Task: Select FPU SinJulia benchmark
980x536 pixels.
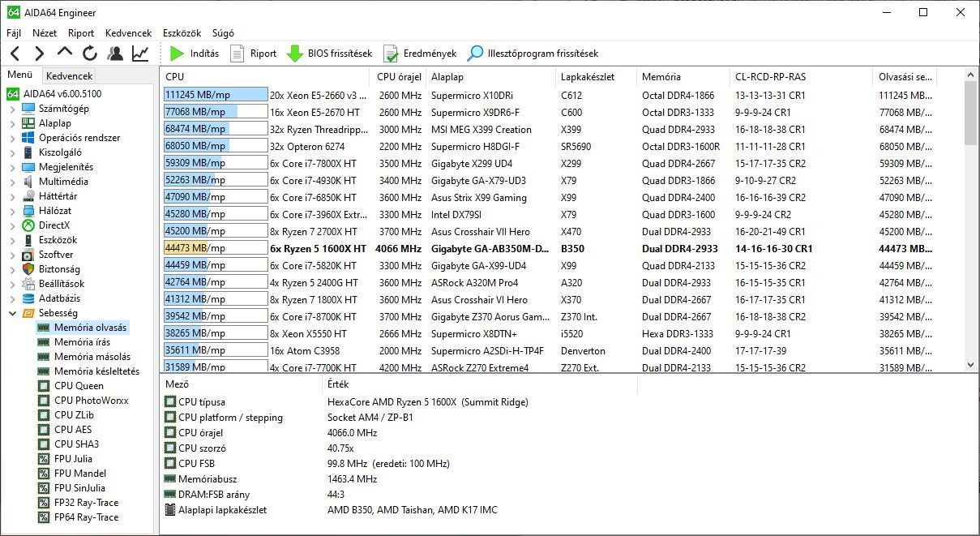Action: 79,487
